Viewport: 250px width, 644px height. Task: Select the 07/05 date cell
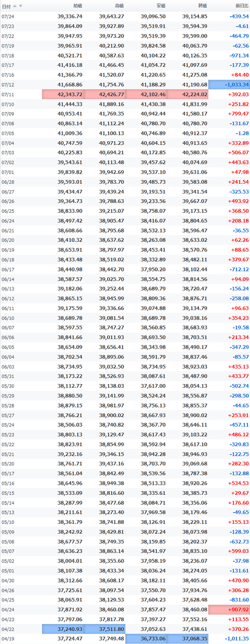pos(8,133)
